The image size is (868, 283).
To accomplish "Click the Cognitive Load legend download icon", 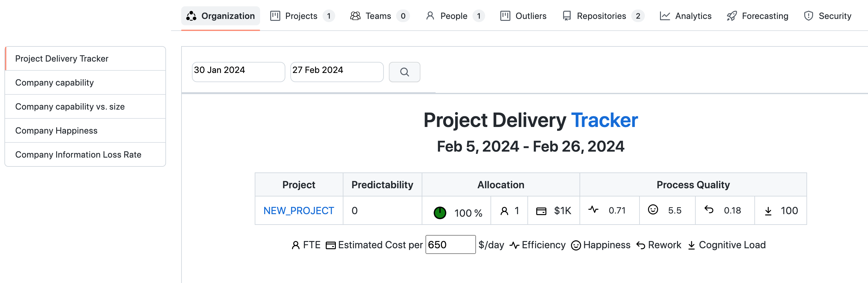I will pos(692,245).
